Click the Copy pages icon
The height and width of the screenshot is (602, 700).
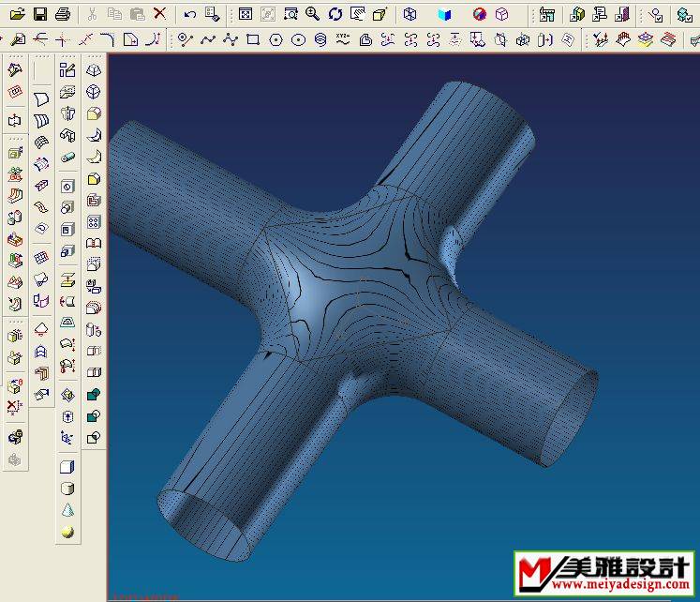115,14
